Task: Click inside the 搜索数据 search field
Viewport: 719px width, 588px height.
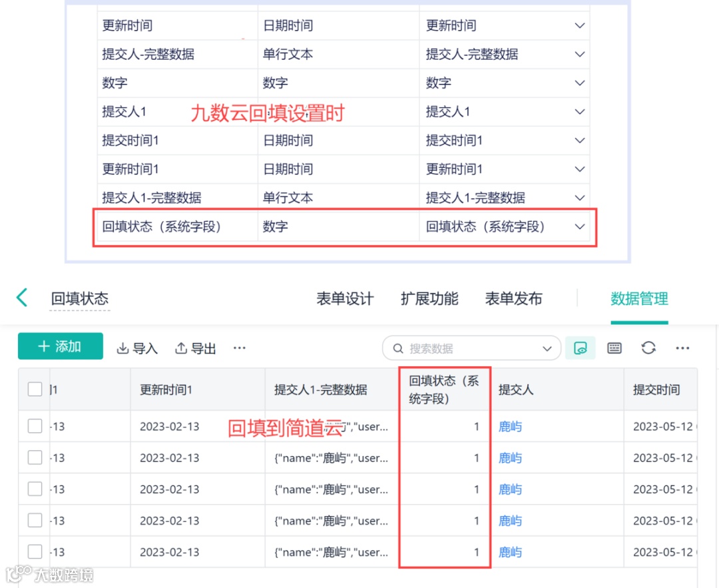Action: click(x=466, y=348)
